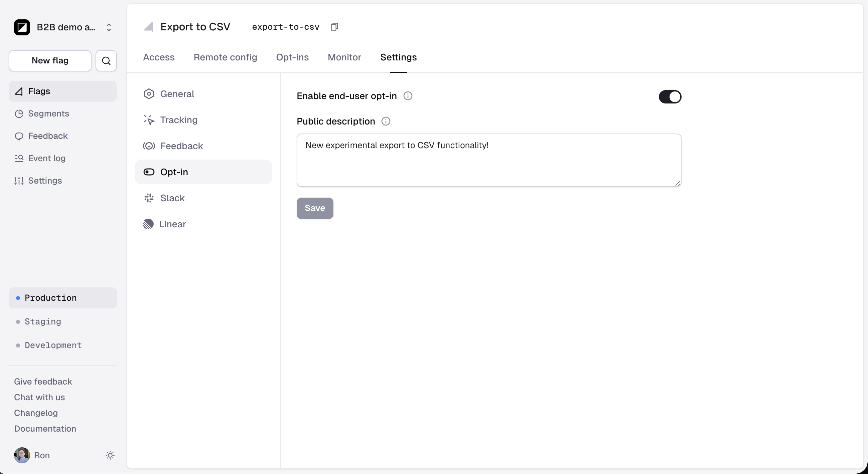
Task: Switch to the Remote config tab
Action: point(226,57)
